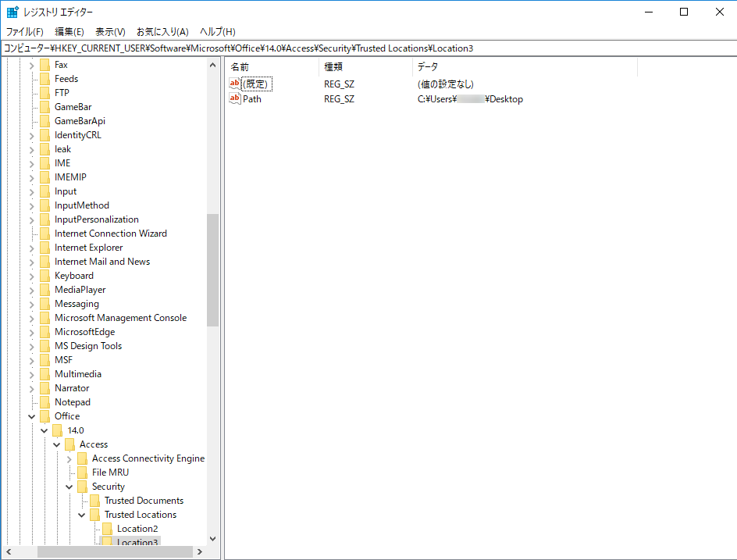Click the GameBar folder icon

pyautogui.click(x=45, y=107)
